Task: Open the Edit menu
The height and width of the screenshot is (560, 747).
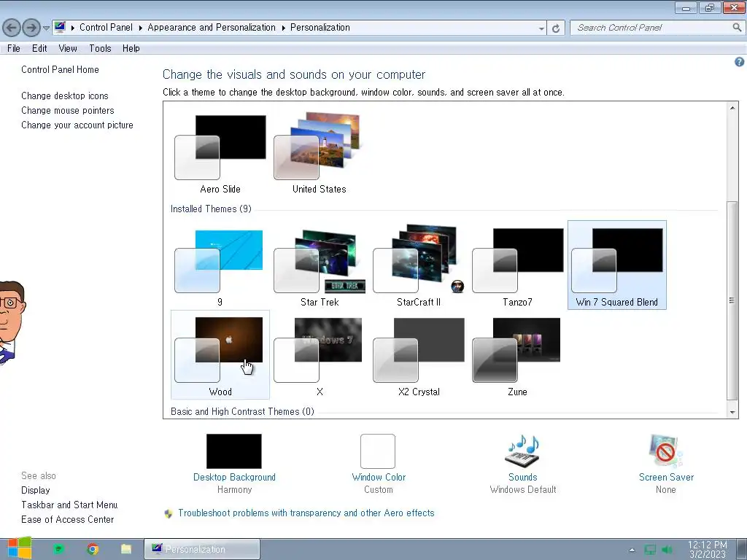Action: coord(39,49)
